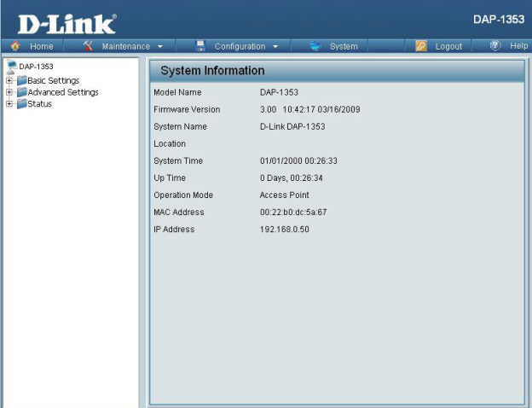Image resolution: width=532 pixels, height=408 pixels.
Task: Click the Model Name value DAP-1353
Action: pos(279,92)
